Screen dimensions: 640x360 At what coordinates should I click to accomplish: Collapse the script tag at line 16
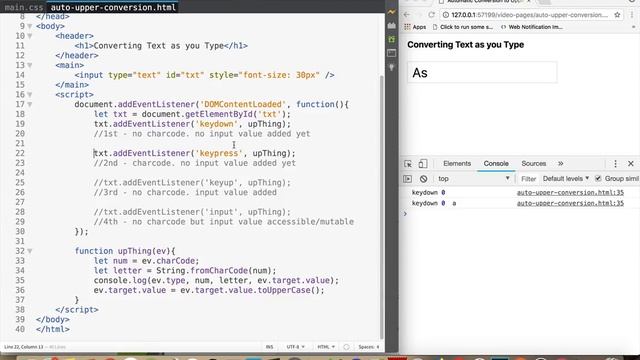[30, 95]
